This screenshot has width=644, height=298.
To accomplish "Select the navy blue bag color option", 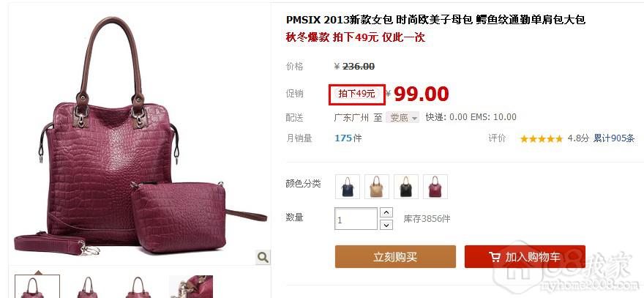I will point(348,187).
